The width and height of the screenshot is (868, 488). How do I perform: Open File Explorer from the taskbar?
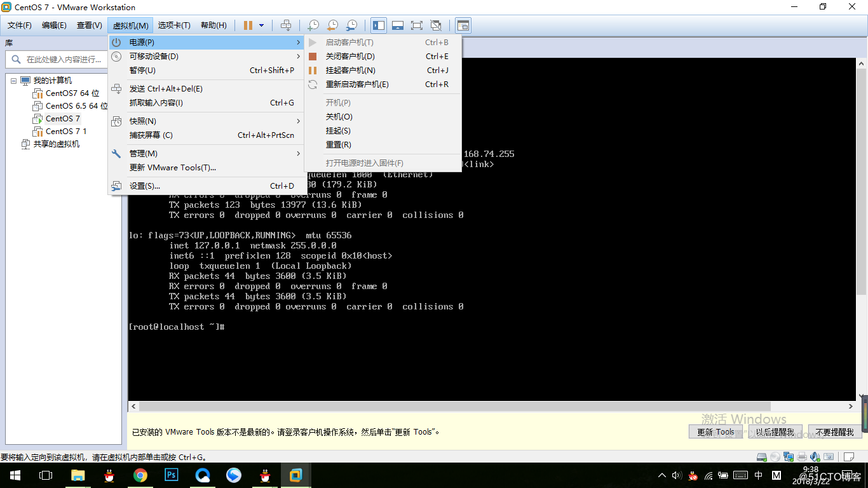pyautogui.click(x=78, y=475)
